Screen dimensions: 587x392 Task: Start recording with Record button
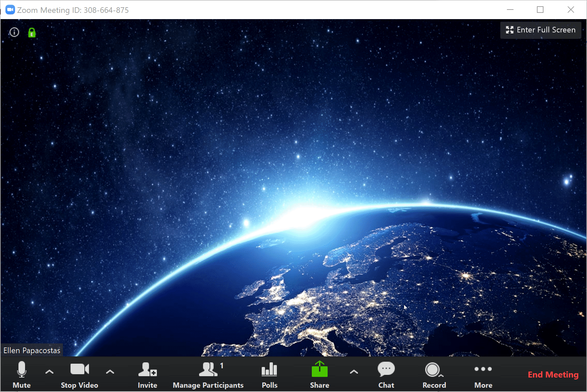tap(434, 375)
